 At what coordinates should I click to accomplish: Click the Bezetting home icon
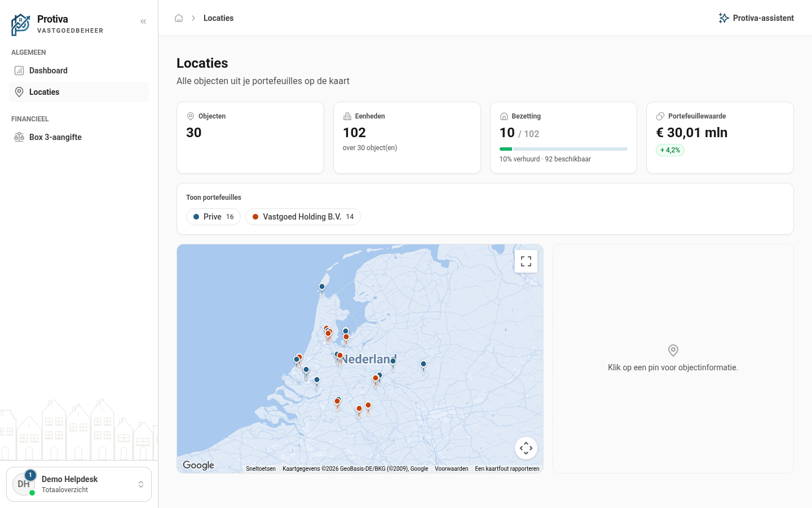pyautogui.click(x=504, y=116)
